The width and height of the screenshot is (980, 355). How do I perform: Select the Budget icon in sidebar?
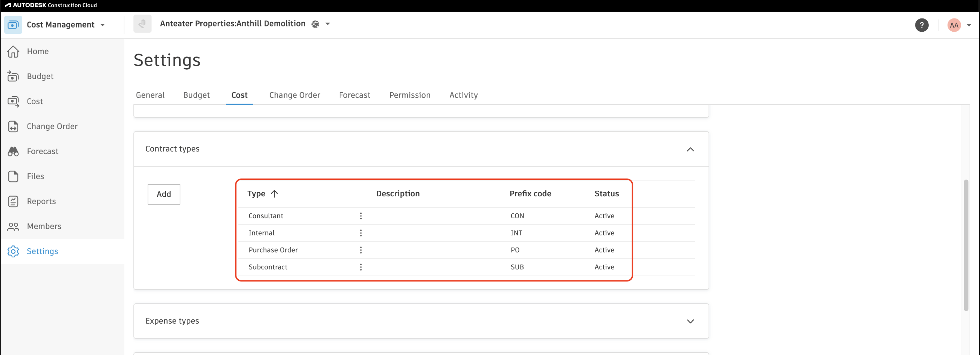pyautogui.click(x=13, y=76)
